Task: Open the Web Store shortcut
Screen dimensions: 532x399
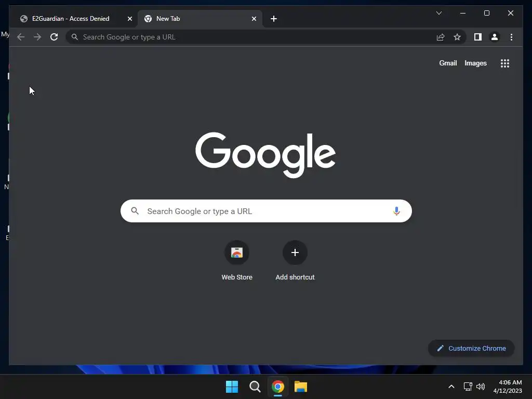Action: [x=237, y=261]
